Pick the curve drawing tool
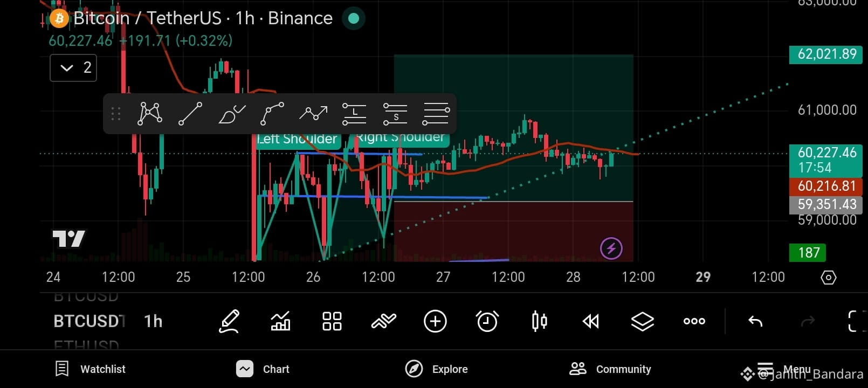This screenshot has height=388, width=868. pyautogui.click(x=272, y=114)
